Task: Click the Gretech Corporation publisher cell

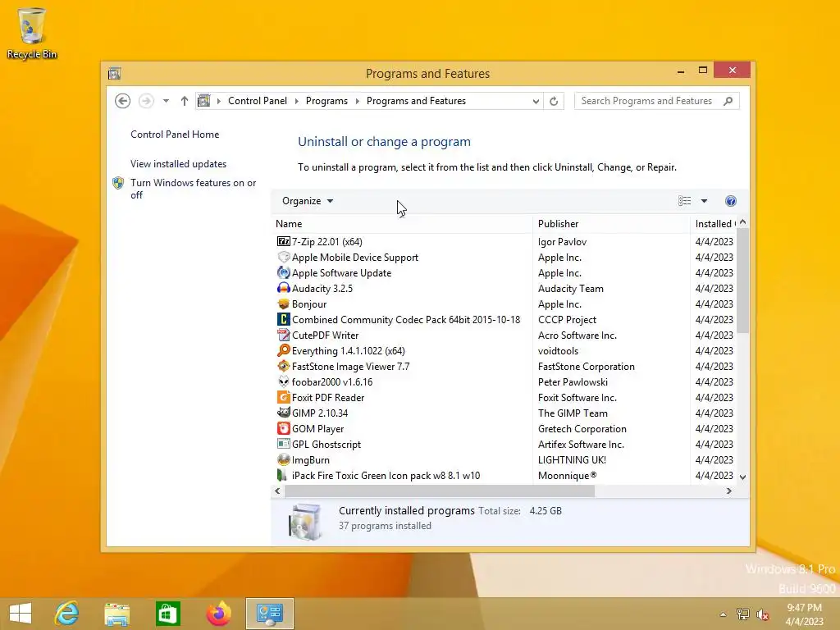Action: (582, 428)
